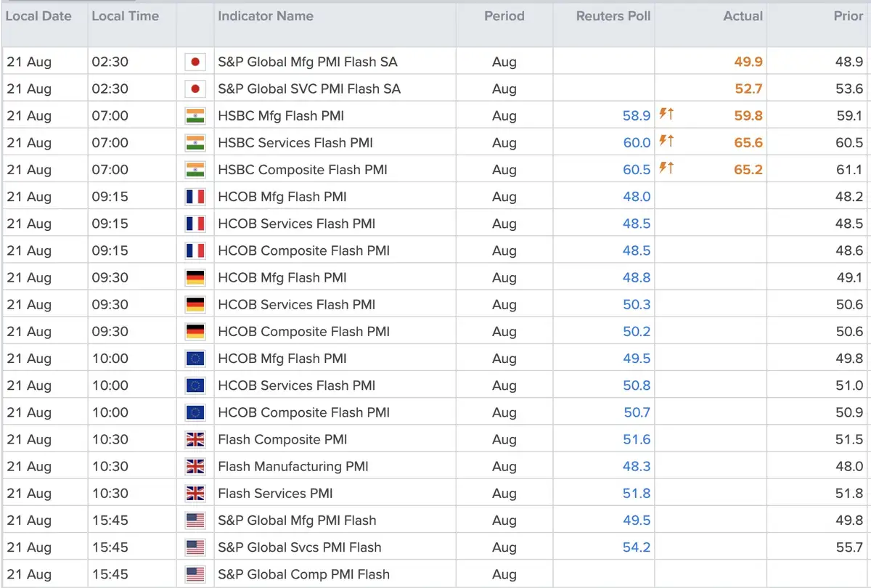Click the France flag at 09:15 HCOB Composite Flash PMI
Viewport: 871px width, 588px height.
[x=195, y=250]
